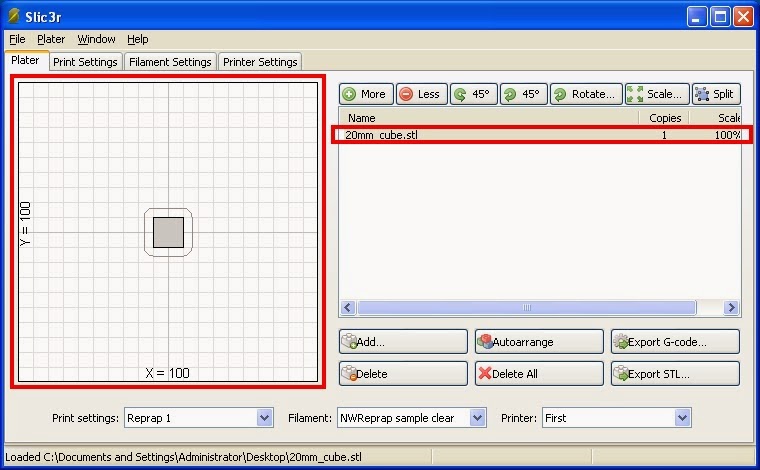This screenshot has height=470, width=760.
Task: Select the 20mm_cube.stl row
Action: [x=542, y=135]
